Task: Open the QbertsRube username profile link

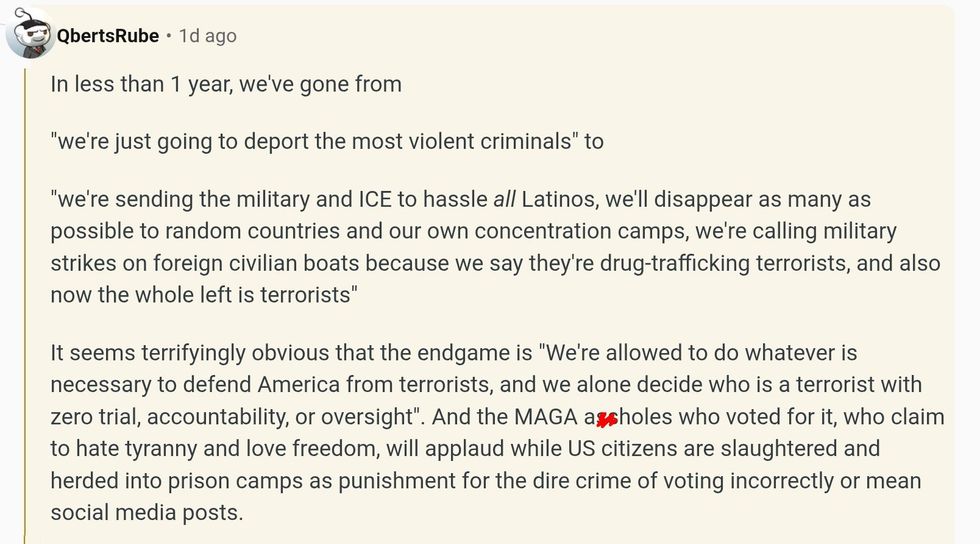Action: (108, 36)
